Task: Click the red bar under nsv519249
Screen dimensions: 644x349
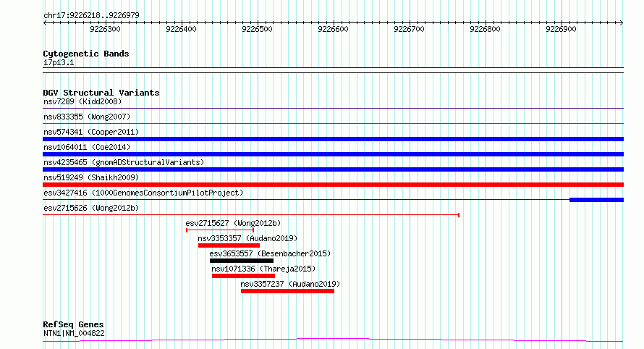Action: click(x=333, y=185)
